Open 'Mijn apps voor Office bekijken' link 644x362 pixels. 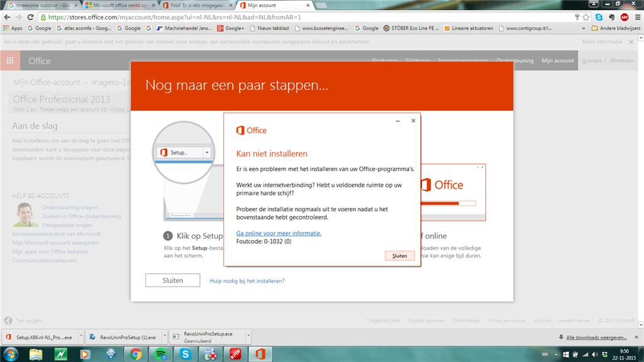pyautogui.click(x=50, y=251)
